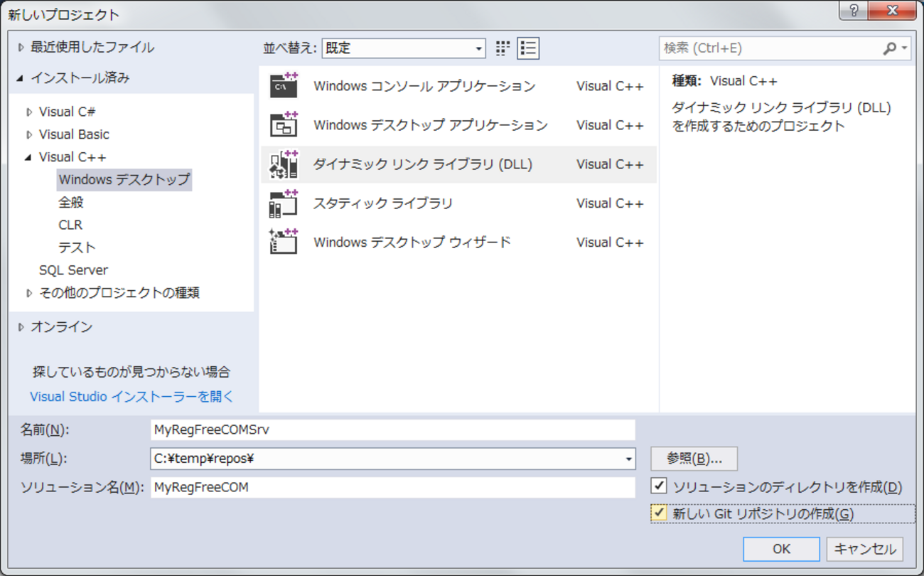Open the Visual Studio インストーラーを開く link
This screenshot has width=924, height=576.
coord(131,397)
